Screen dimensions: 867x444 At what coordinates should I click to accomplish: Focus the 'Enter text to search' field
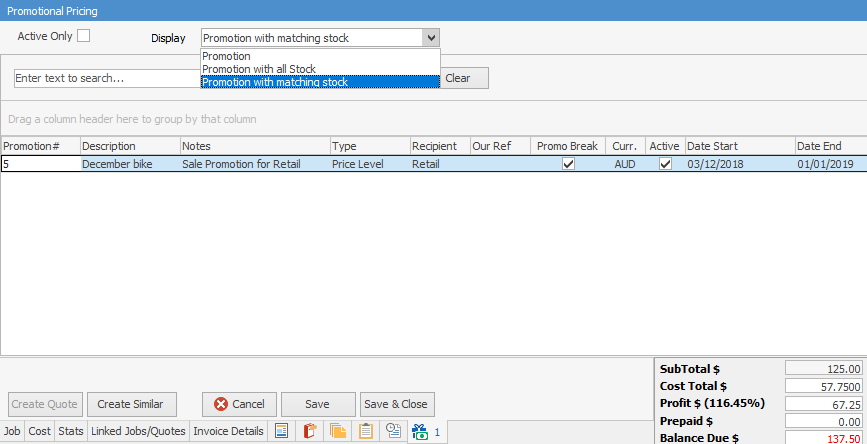pos(107,78)
